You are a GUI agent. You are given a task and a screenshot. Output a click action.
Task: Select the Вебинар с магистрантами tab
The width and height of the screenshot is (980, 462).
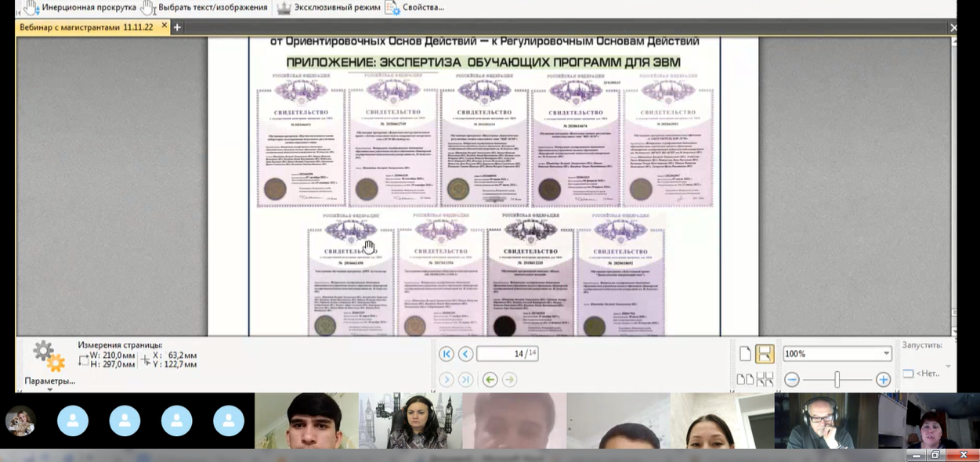pos(88,27)
